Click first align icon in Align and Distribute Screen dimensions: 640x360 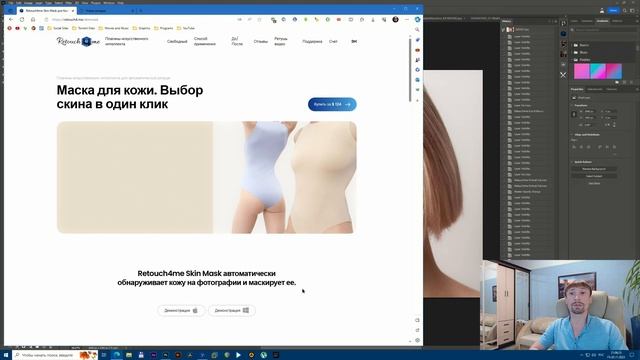coord(574,147)
